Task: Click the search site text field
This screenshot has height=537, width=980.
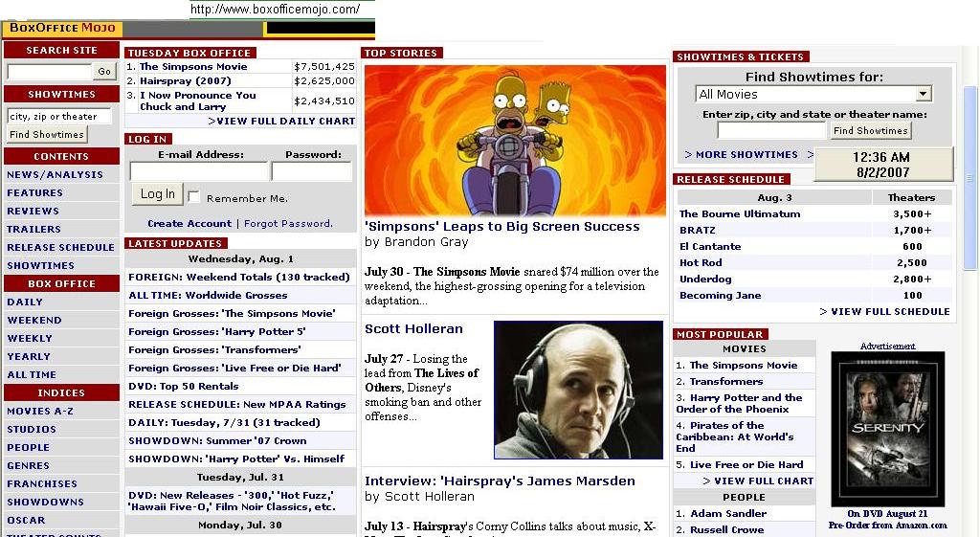Action: coord(50,72)
